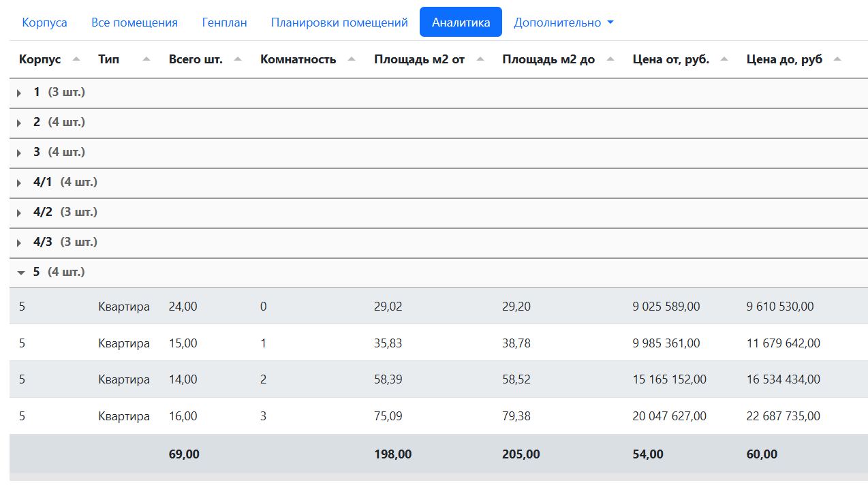
Task: Expand group for корпус 1
Action: pos(20,93)
